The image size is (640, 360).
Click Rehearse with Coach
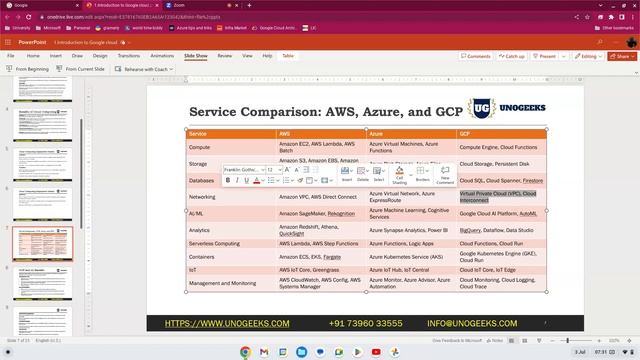141,69
